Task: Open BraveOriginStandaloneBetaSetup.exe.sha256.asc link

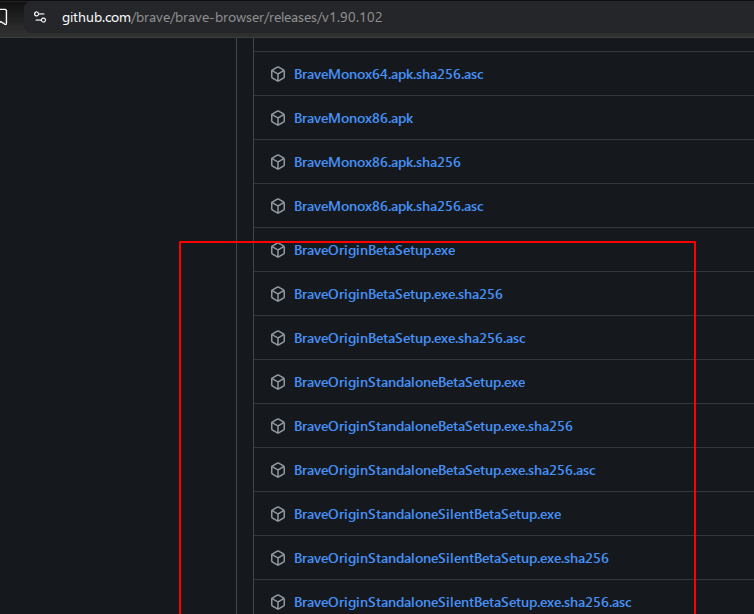Action: point(445,470)
